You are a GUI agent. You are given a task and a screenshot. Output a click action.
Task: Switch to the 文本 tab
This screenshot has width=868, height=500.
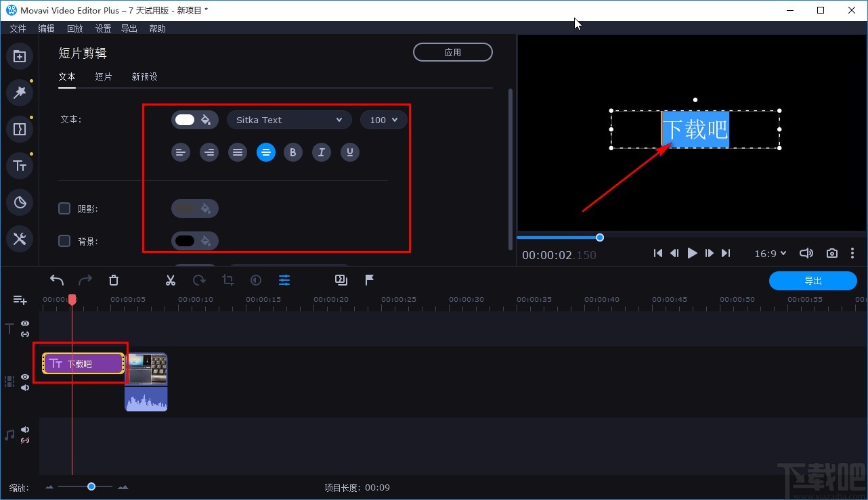(x=67, y=77)
